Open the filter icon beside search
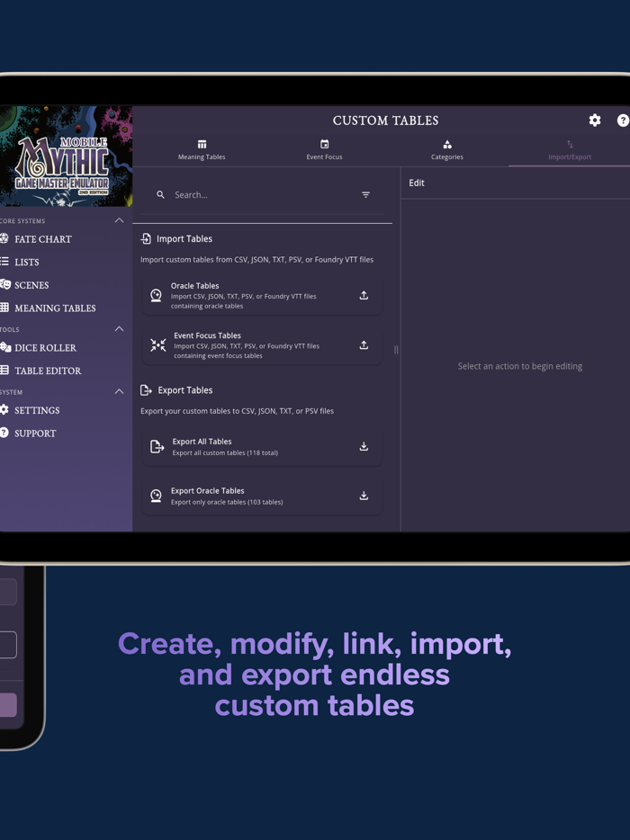This screenshot has width=630, height=840. click(x=365, y=195)
